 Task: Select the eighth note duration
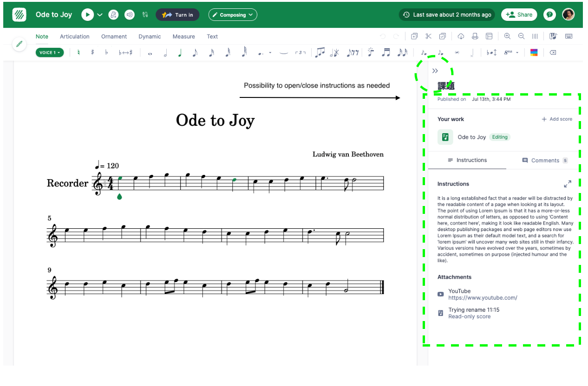pos(195,53)
